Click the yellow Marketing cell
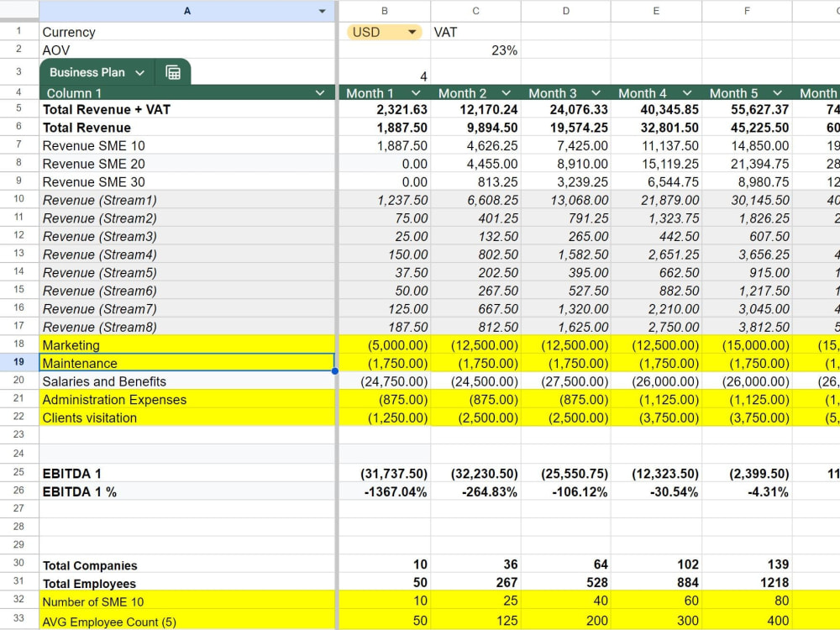This screenshot has height=630, width=840. tap(187, 344)
